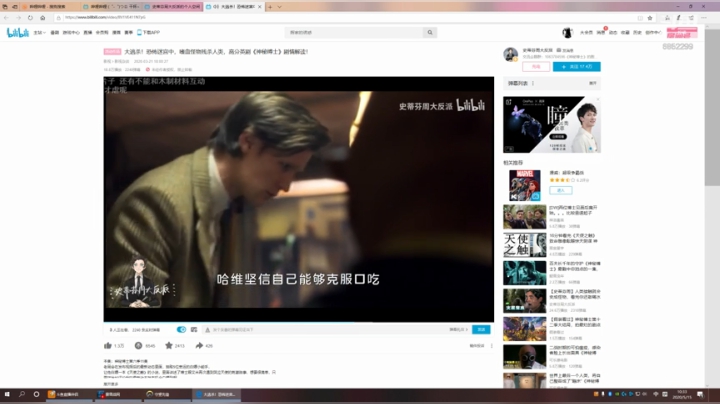This screenshot has width=720, height=404.
Task: Open 弹幕礼仪 arrow link
Action: tap(458, 330)
